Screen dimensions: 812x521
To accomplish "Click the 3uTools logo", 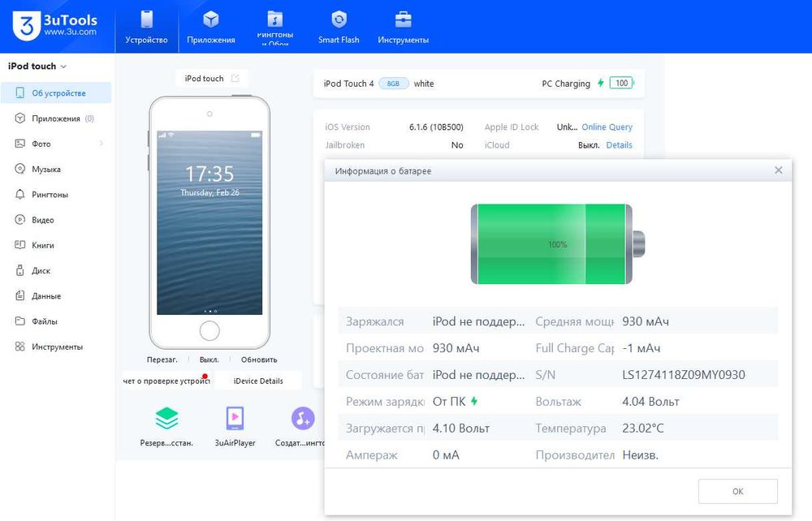I will click(55, 26).
